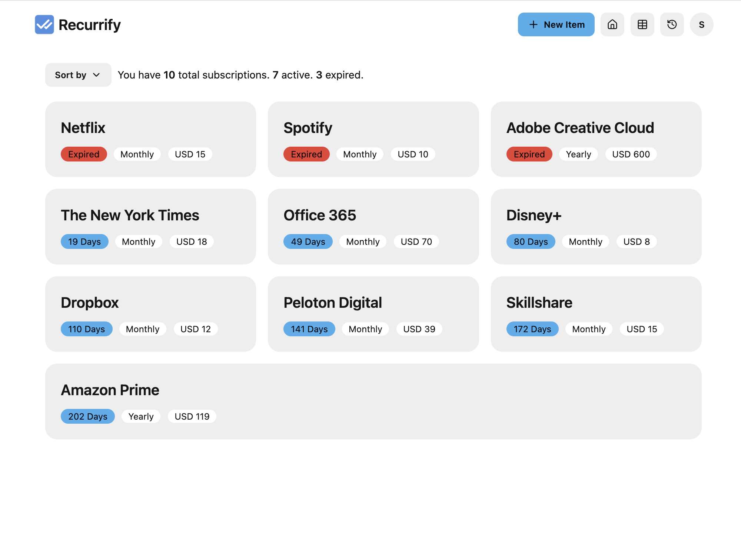Switch to table view icon
Screen dimensions: 741x560
[x=642, y=24]
